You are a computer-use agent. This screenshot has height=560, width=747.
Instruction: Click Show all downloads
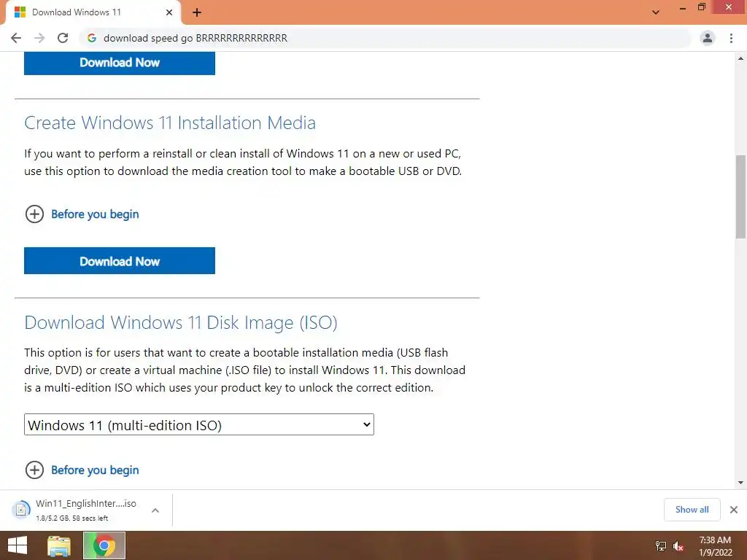point(692,510)
